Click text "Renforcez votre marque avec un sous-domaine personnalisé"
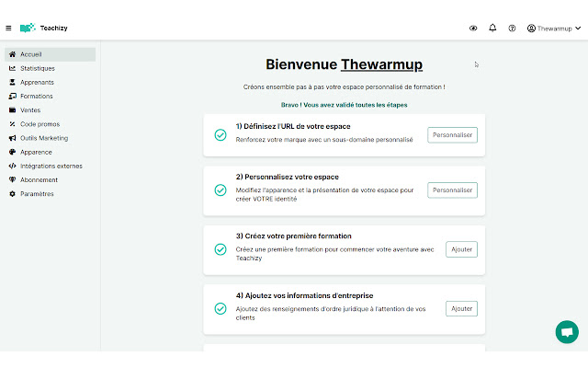This screenshot has width=588, height=368. tap(324, 140)
